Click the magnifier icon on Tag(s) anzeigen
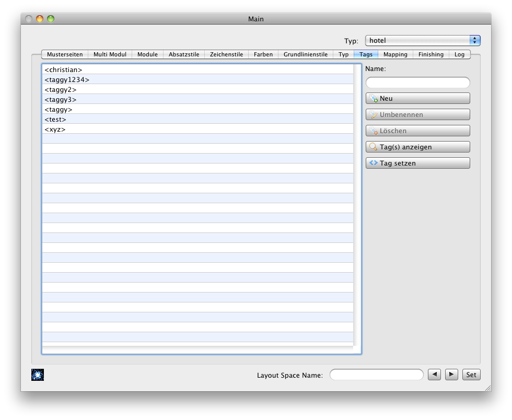Screen dimensions: 512x420 (373, 147)
